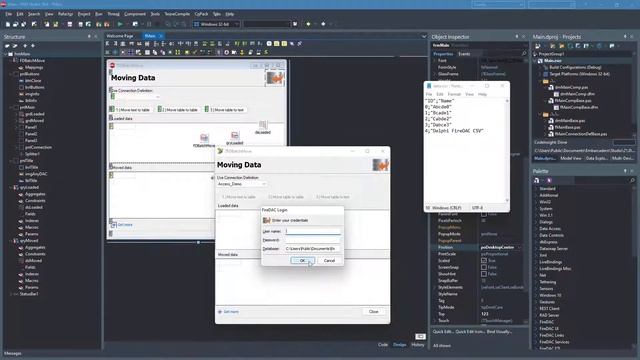The width and height of the screenshot is (640, 360).
Task: Expand the FireDAC palette category
Action: click(536, 322)
